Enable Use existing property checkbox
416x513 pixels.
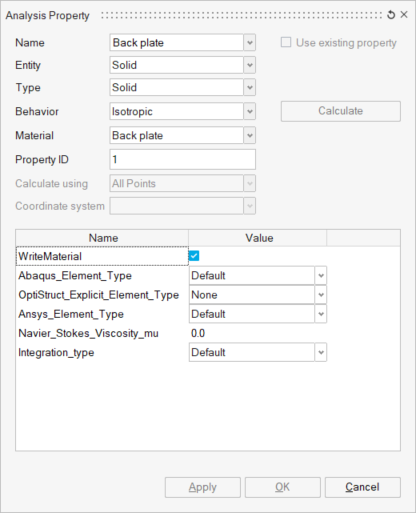tap(286, 42)
